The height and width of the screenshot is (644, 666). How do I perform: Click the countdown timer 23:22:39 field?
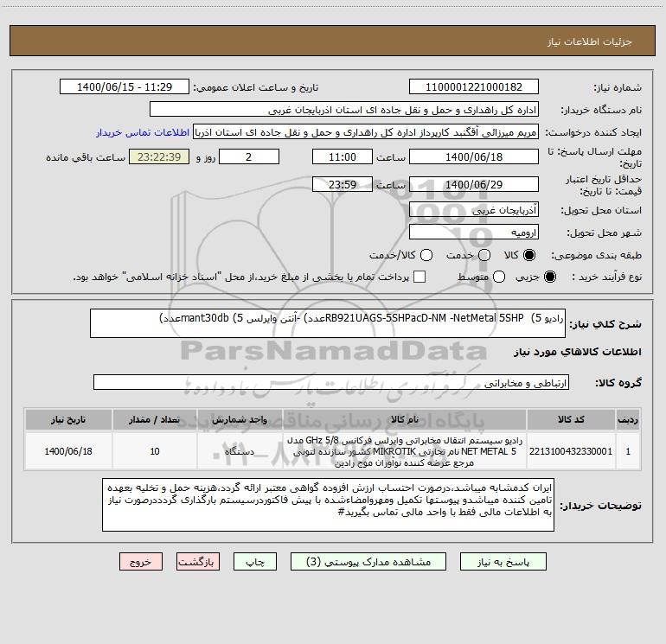[159, 156]
